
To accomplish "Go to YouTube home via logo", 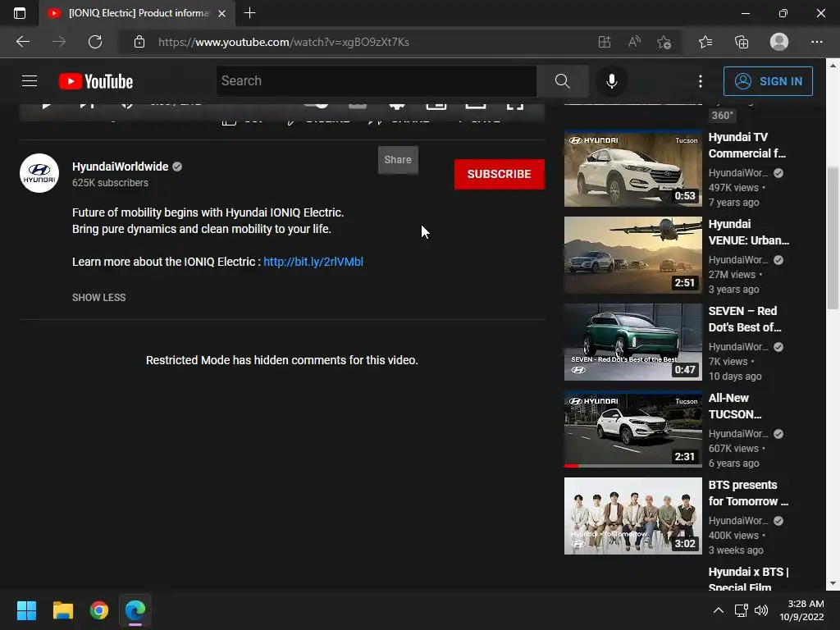I will [x=96, y=81].
